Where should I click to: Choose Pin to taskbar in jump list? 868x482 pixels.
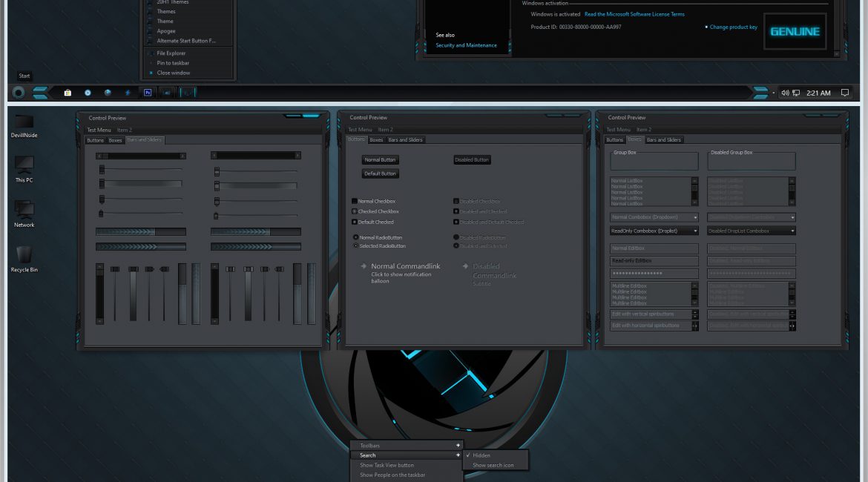[x=173, y=63]
